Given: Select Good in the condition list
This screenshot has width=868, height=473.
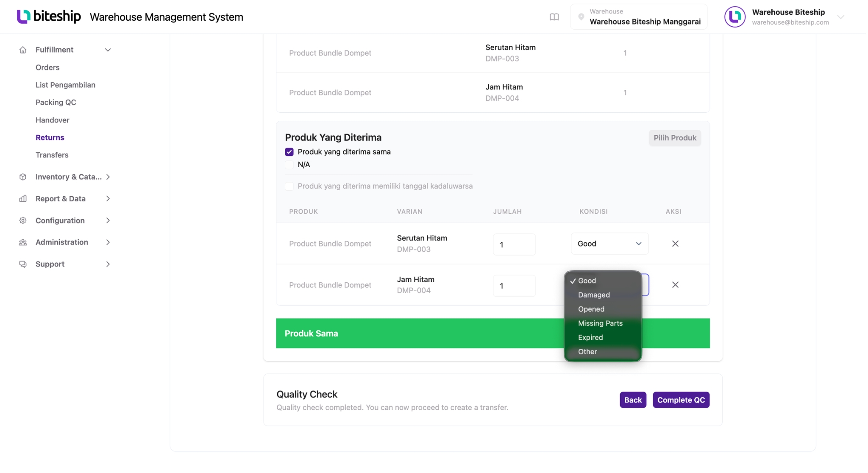Looking at the screenshot, I should pos(603,281).
